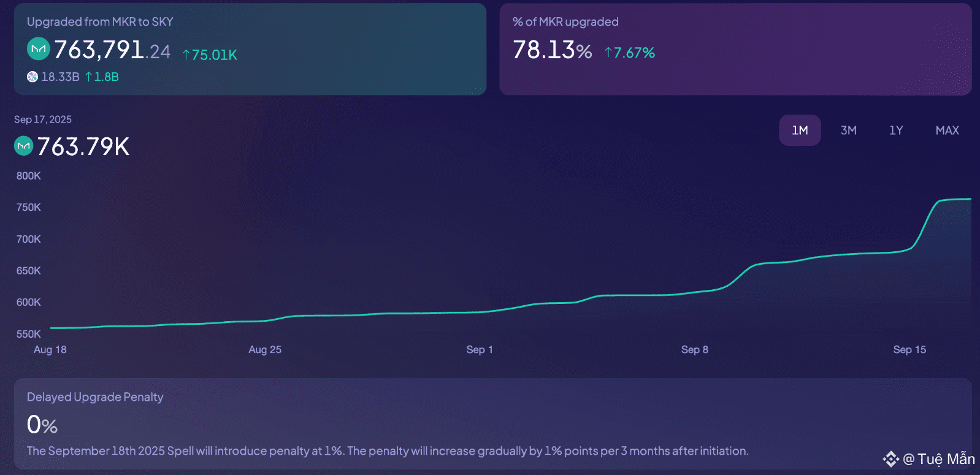Click the green up arrow before 75.01K

186,55
